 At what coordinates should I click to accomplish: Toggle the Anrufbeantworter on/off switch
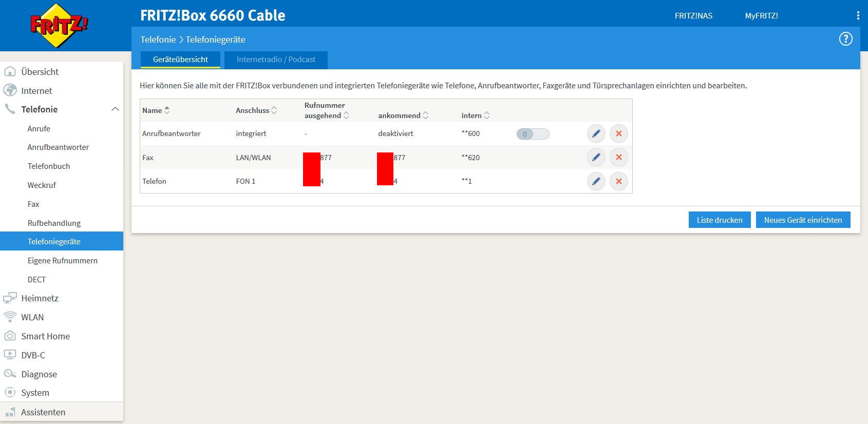coord(533,134)
